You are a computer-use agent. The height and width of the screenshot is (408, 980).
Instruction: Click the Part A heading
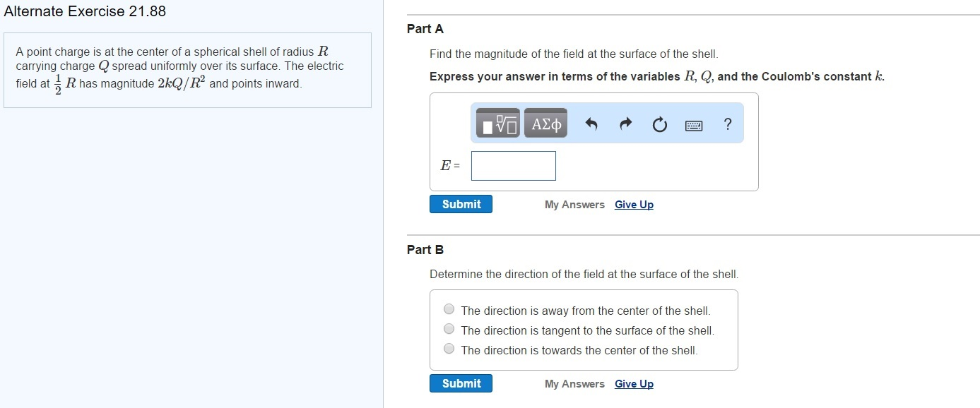coord(425,29)
